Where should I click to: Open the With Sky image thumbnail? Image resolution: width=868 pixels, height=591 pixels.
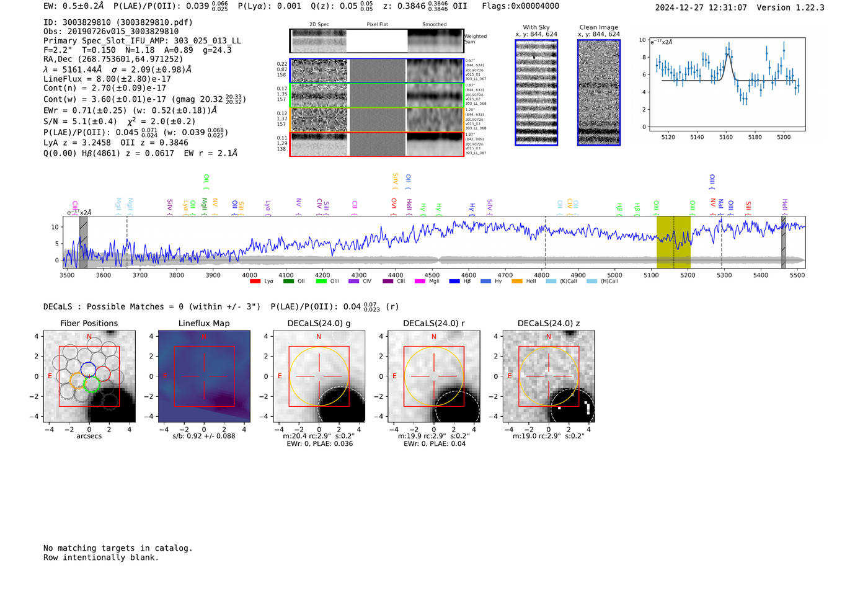pyautogui.click(x=536, y=92)
